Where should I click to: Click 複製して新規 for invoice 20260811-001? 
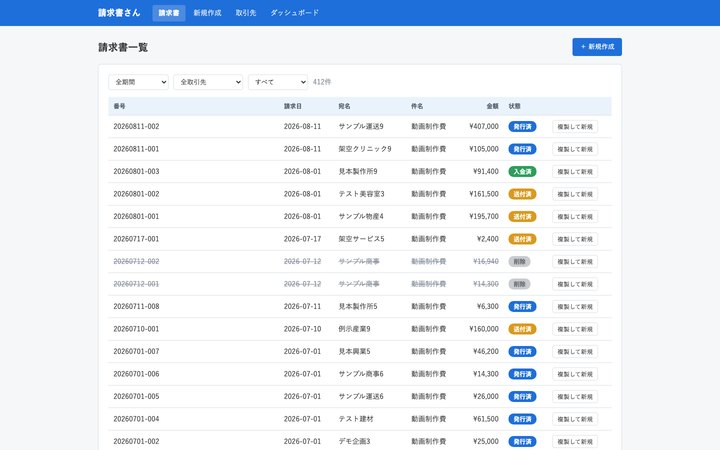575,149
